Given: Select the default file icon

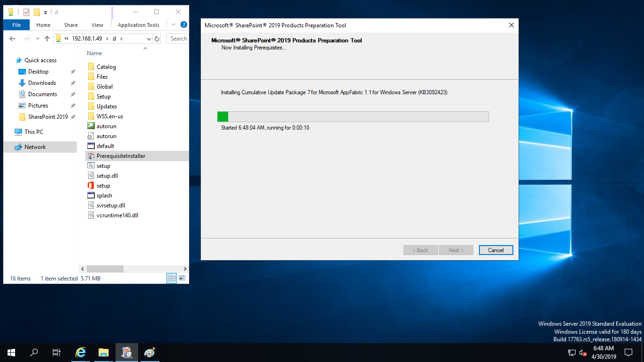Looking at the screenshot, I should [91, 146].
